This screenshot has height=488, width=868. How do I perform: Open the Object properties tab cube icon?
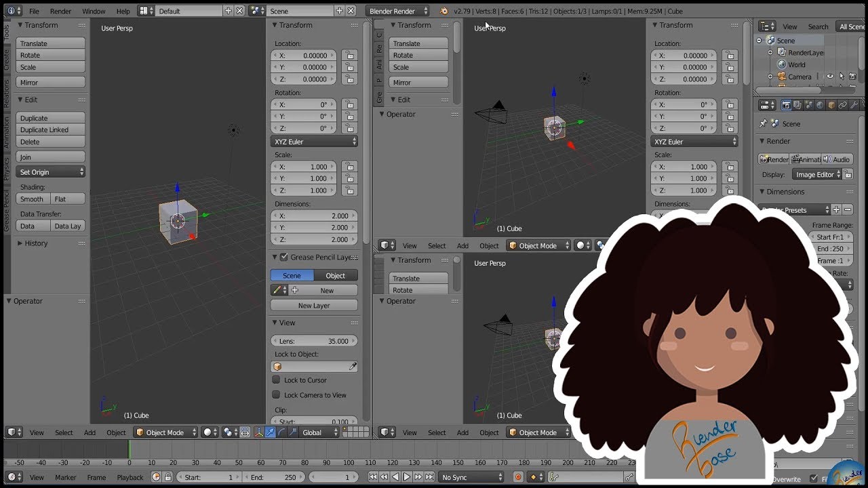coord(831,105)
